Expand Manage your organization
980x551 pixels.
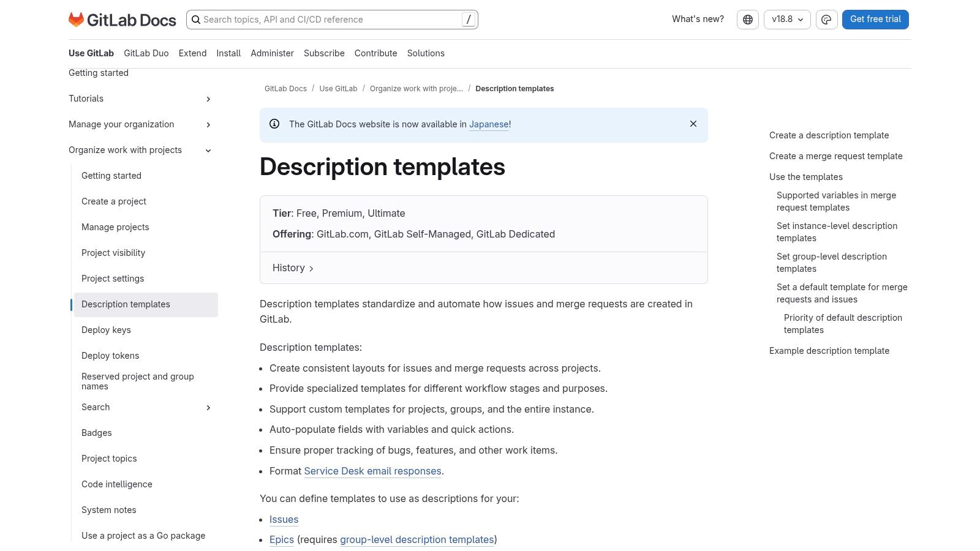[208, 124]
